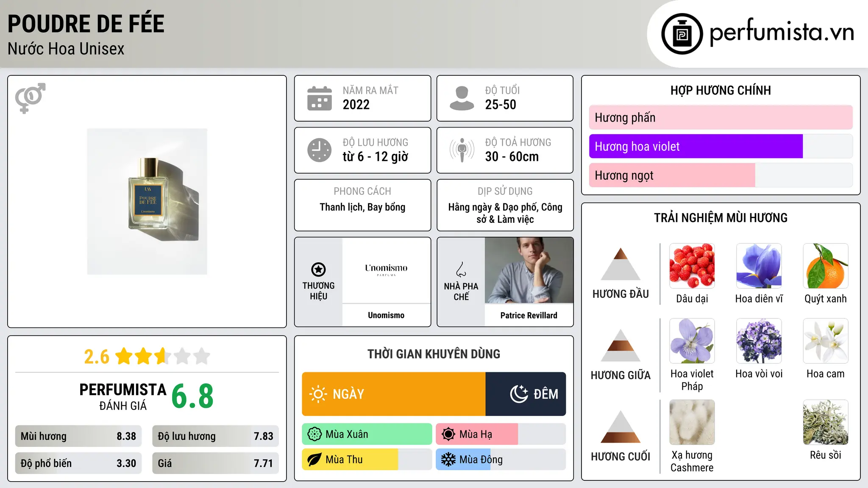Click the nose icon above NHÀ PHA CHẾ
Screen dimensions: 868x488
pos(461,269)
